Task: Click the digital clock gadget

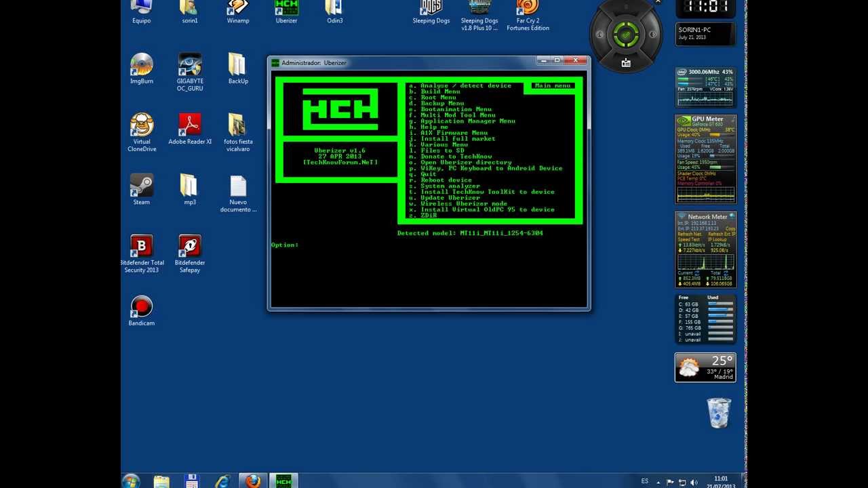Action: click(706, 8)
